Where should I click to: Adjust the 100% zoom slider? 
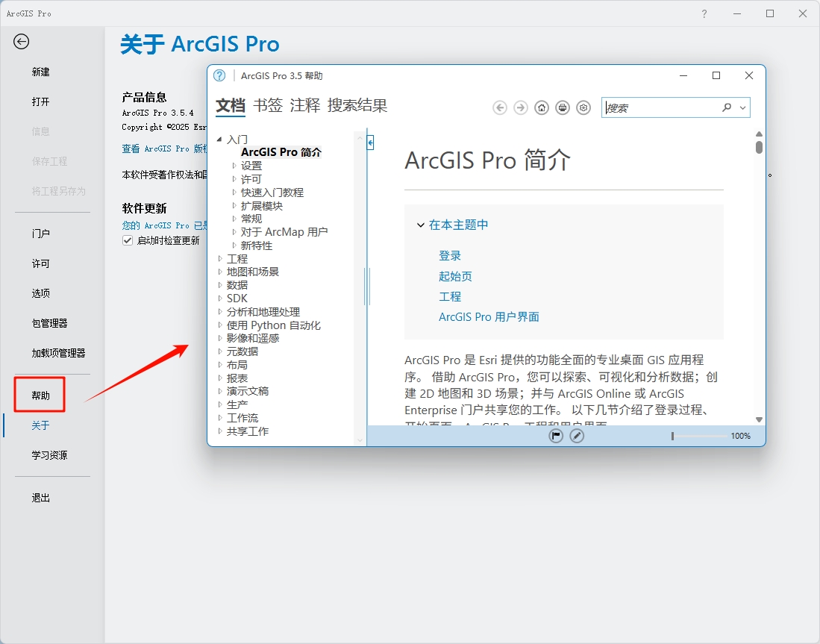point(672,435)
